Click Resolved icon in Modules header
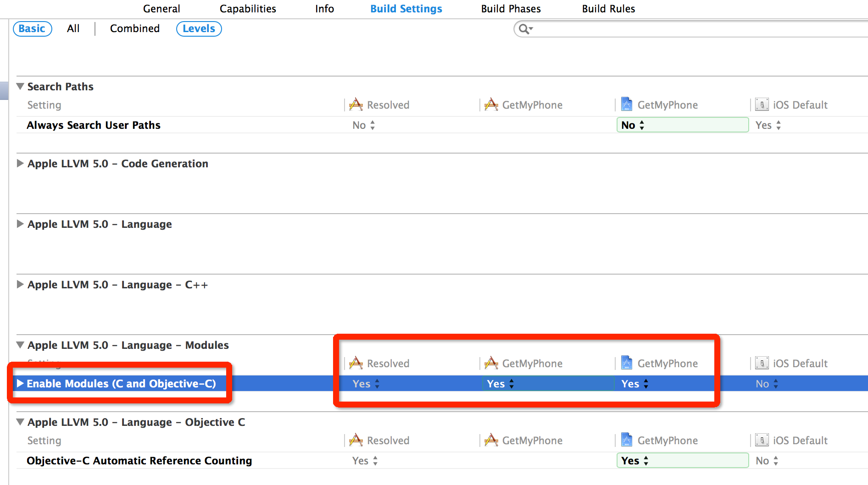Screen dimensions: 868x485 click(356, 363)
